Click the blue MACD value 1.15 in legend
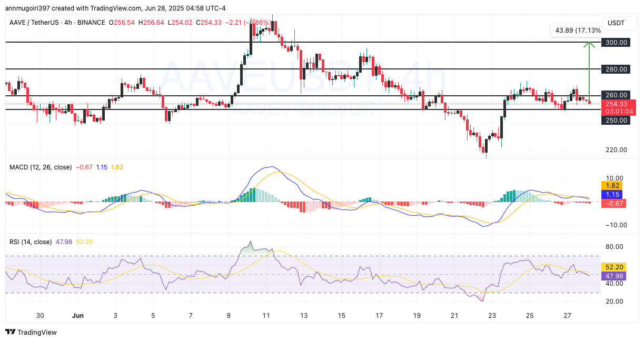 point(102,167)
